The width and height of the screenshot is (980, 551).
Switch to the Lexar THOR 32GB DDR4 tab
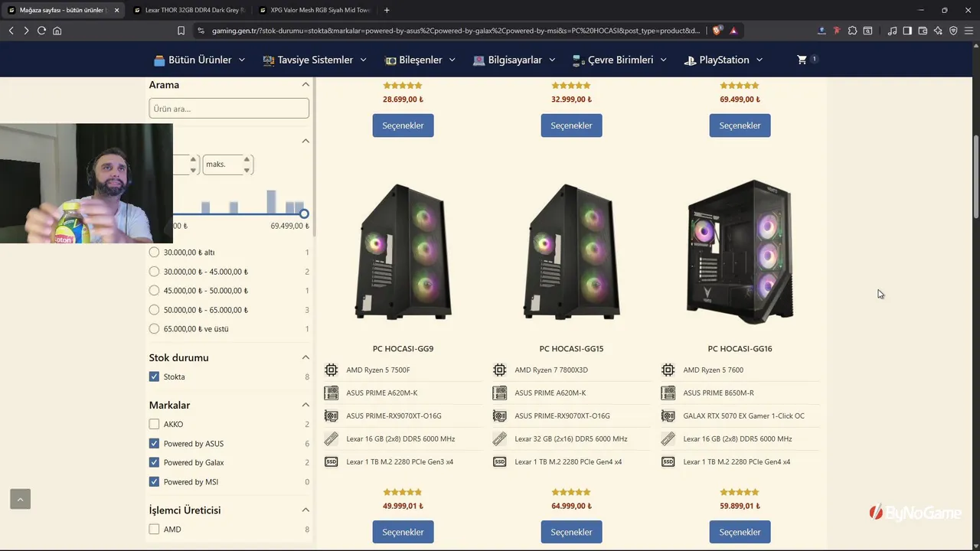(x=188, y=10)
